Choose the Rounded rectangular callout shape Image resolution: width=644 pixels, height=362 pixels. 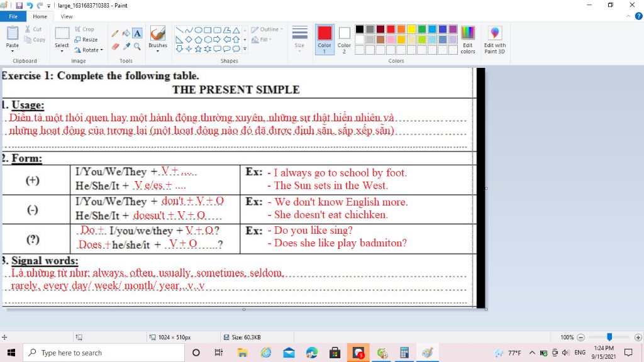(x=217, y=49)
